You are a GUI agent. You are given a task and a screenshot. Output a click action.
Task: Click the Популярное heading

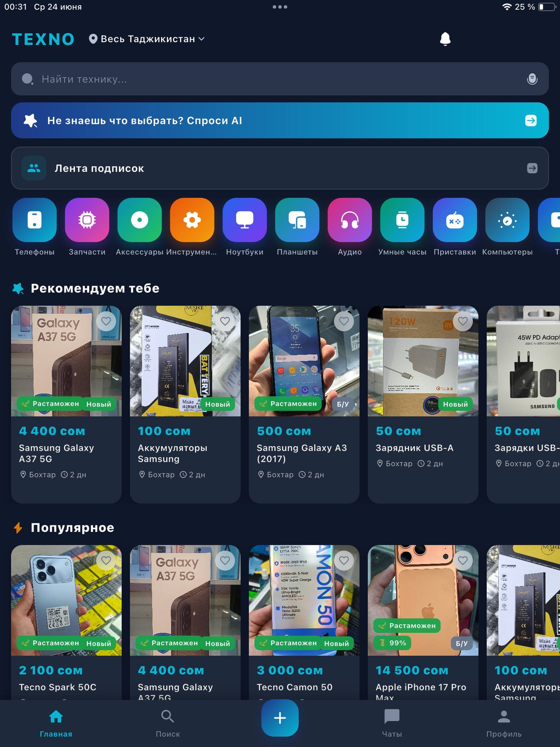[x=72, y=528]
